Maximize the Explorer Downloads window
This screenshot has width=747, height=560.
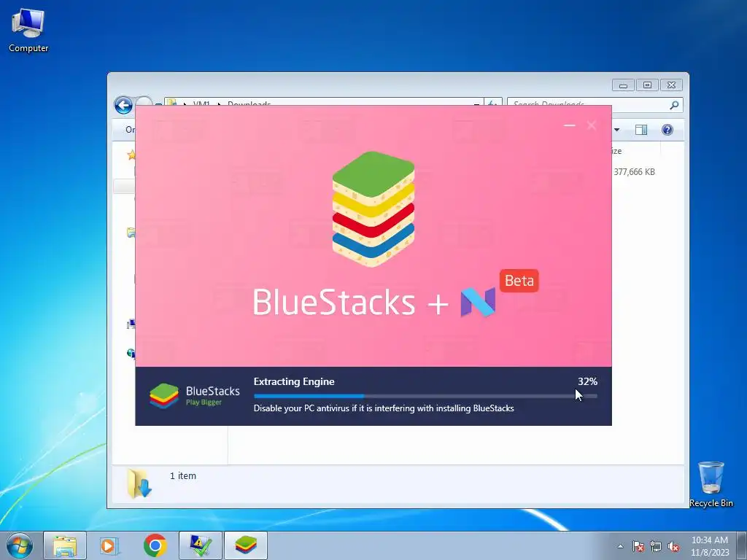tap(647, 85)
